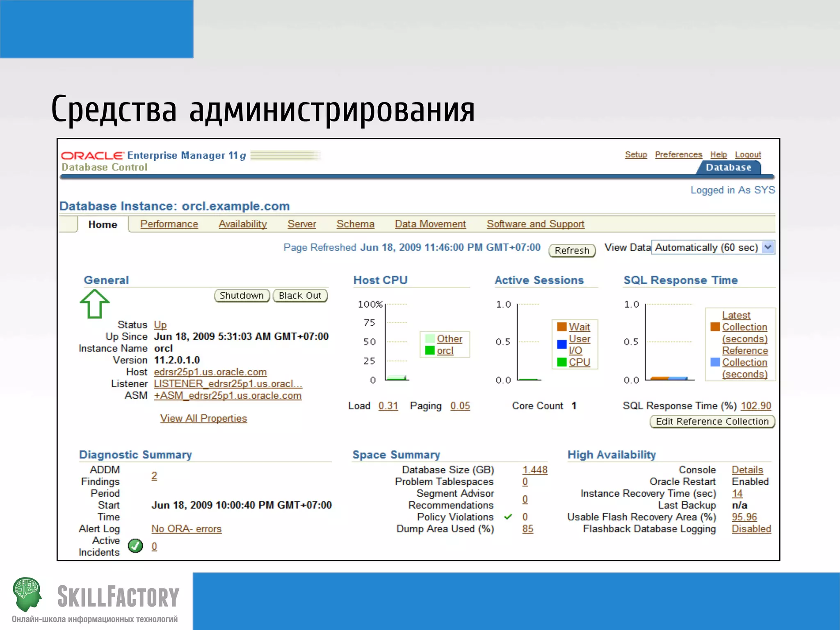The height and width of the screenshot is (630, 840).
Task: Click the SkillFactory brain logo
Action: tap(28, 594)
